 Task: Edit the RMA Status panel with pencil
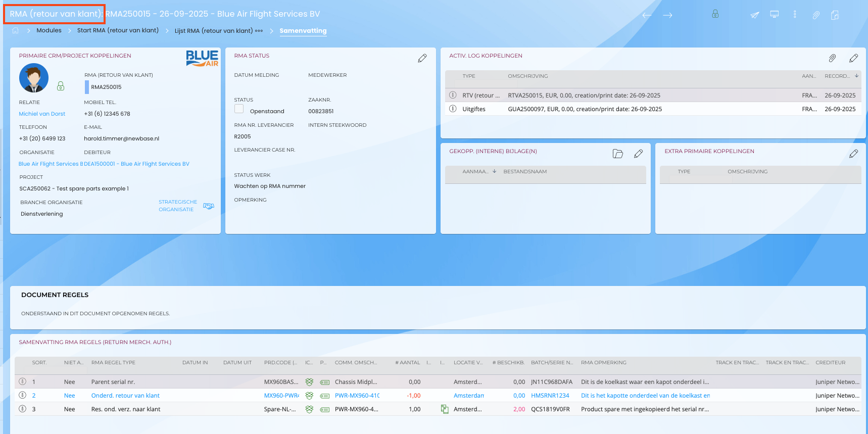pyautogui.click(x=422, y=59)
